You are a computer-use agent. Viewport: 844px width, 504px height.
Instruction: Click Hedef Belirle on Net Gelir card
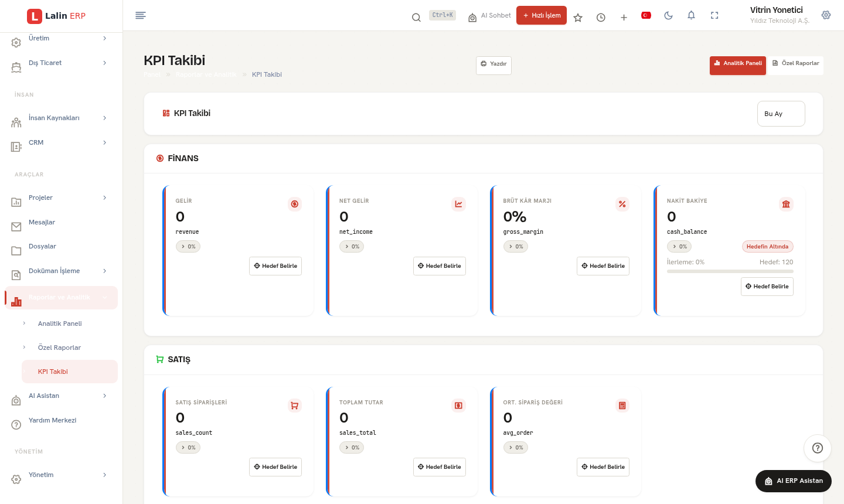point(440,266)
